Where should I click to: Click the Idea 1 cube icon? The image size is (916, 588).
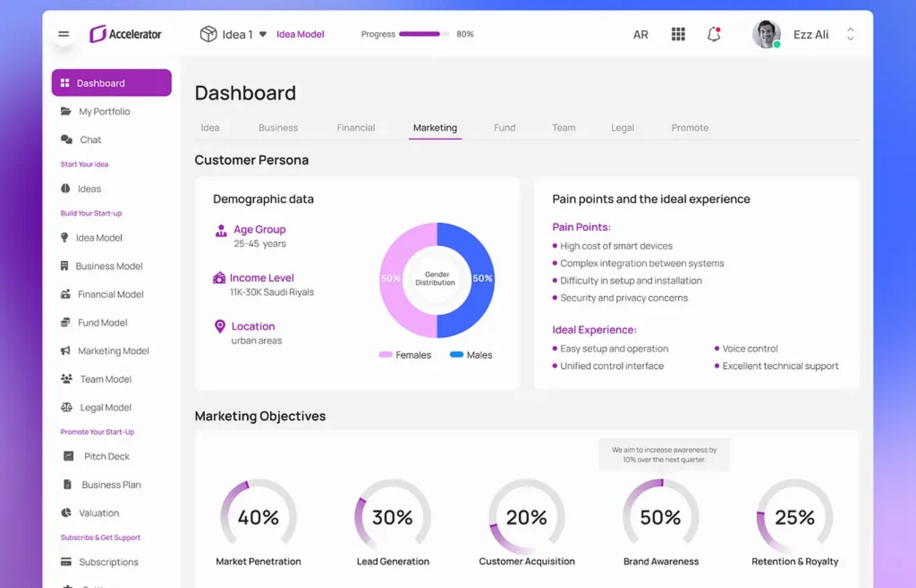[208, 34]
